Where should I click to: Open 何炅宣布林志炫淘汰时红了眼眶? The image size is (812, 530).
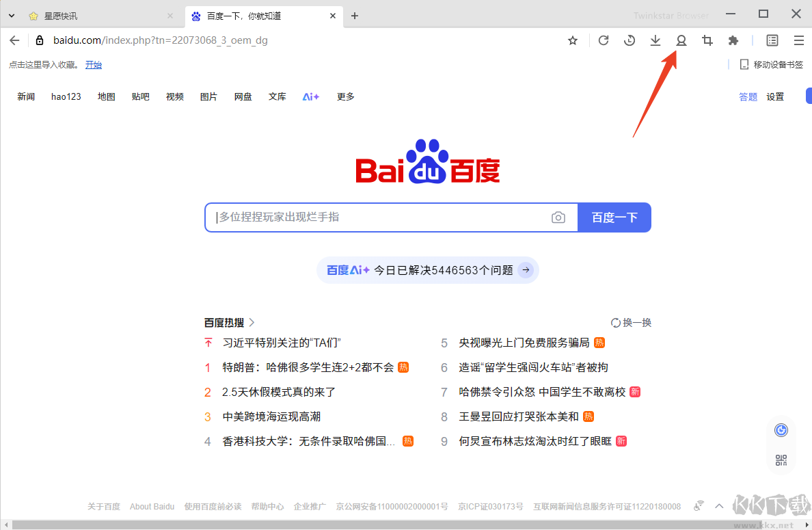click(535, 441)
